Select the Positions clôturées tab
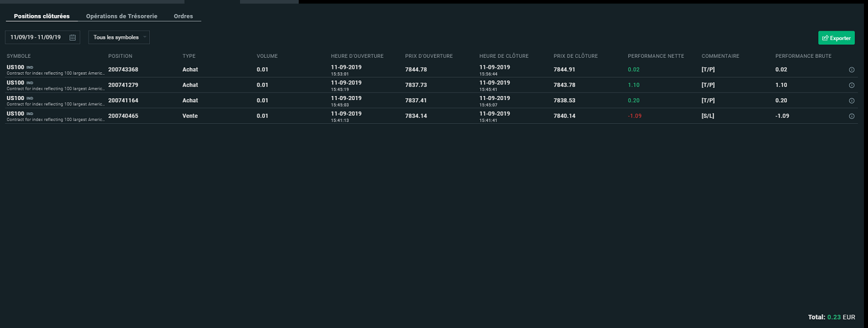 click(x=42, y=16)
